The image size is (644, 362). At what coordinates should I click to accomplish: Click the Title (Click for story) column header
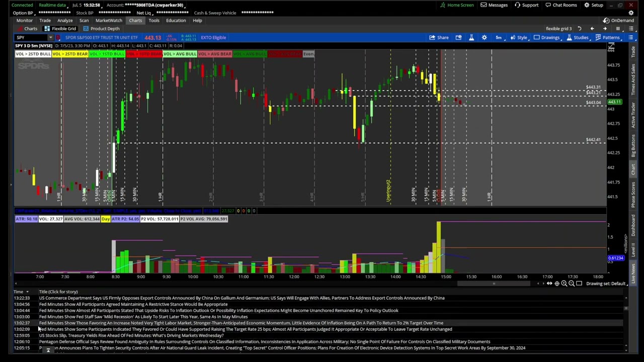(58, 292)
